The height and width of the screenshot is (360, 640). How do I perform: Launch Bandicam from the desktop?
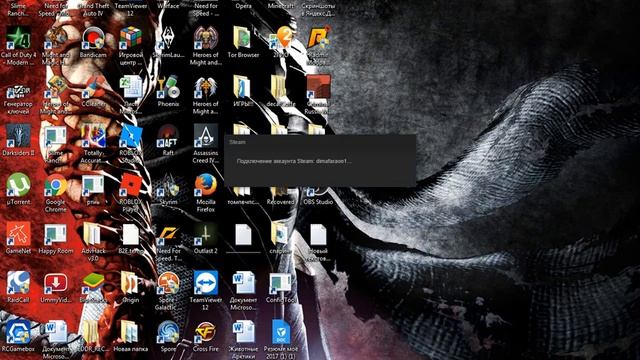click(93, 39)
